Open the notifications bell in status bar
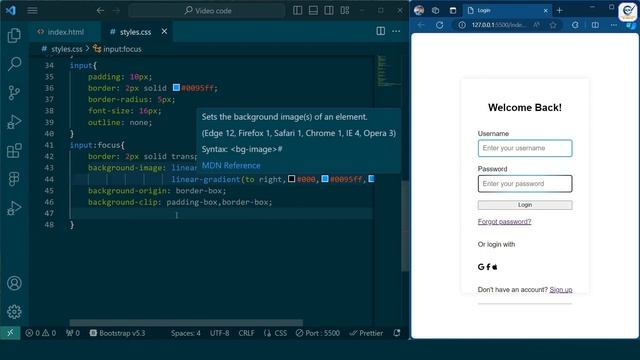Viewport: 640px width, 360px height. (397, 333)
